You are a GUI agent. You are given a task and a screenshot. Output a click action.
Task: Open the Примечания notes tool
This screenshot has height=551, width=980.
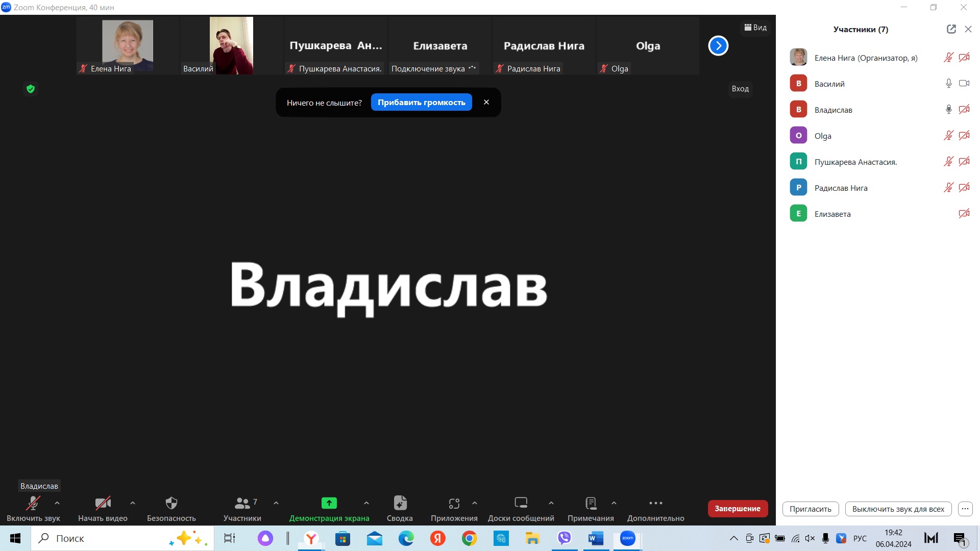(x=591, y=508)
